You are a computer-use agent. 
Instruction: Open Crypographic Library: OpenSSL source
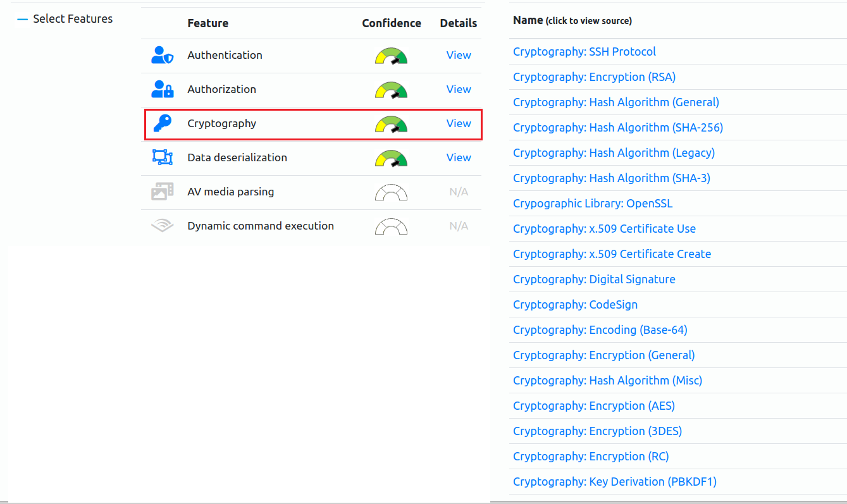point(593,204)
